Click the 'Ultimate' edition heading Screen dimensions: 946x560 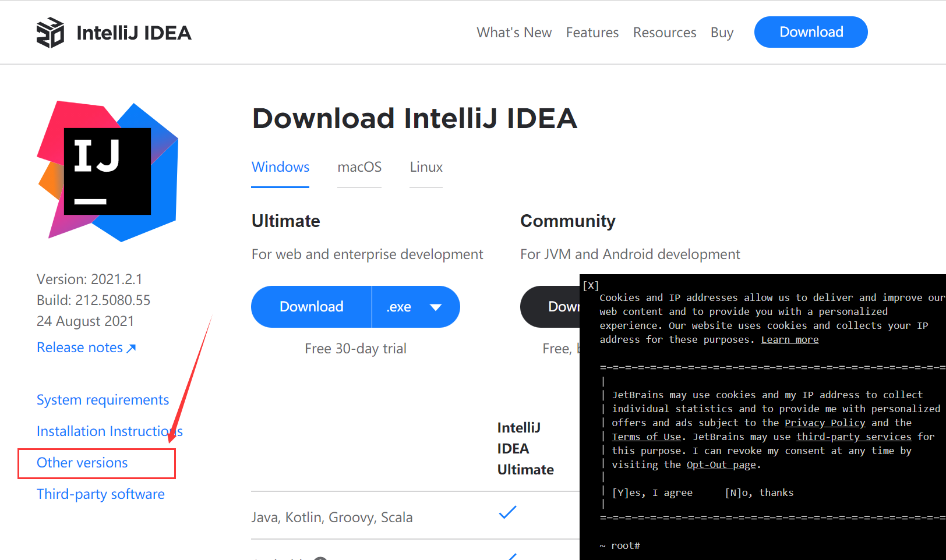(x=286, y=221)
